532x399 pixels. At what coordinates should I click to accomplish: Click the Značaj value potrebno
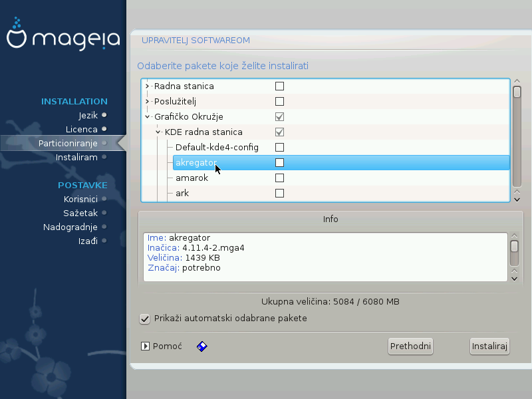click(x=201, y=268)
